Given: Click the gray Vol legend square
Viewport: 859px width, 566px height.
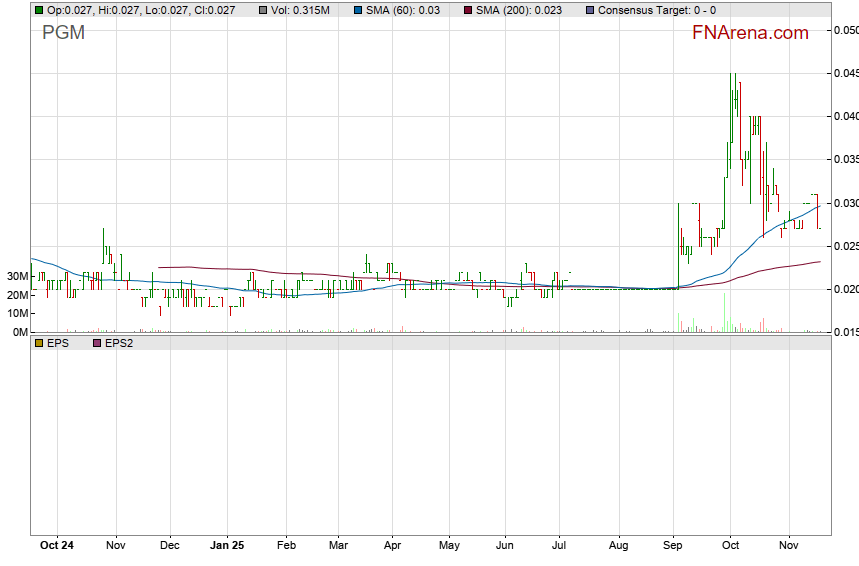Looking at the screenshot, I should (263, 10).
